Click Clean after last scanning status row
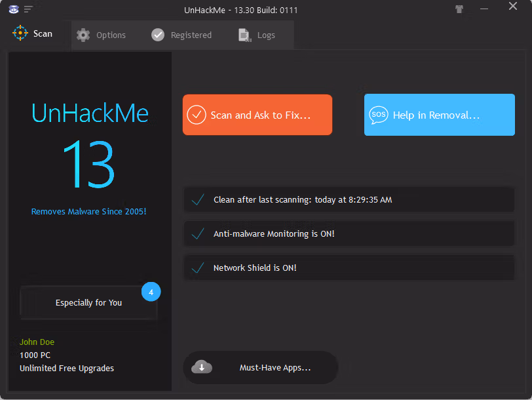Viewport: 532px width, 400px height. pyautogui.click(x=349, y=199)
